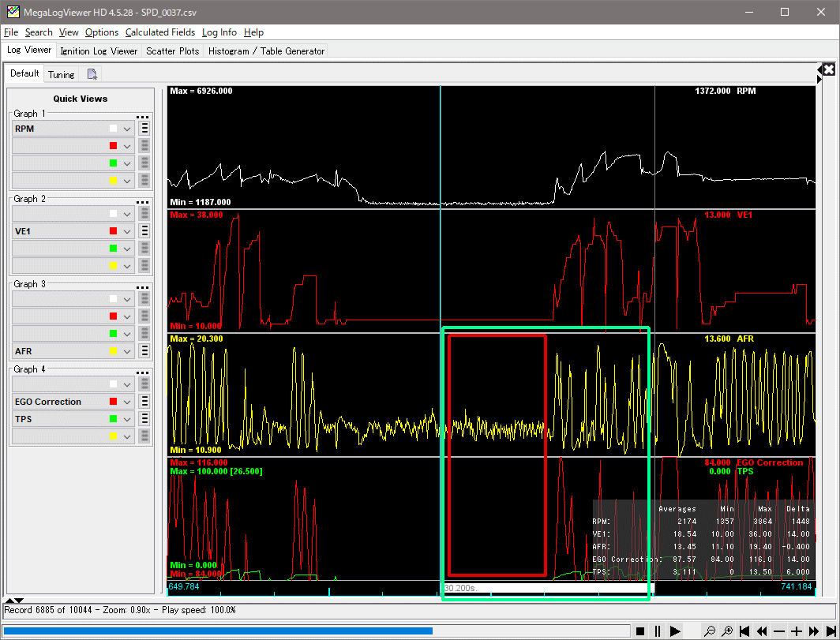
Task: Open the VE1 field dropdown
Action: coord(126,231)
